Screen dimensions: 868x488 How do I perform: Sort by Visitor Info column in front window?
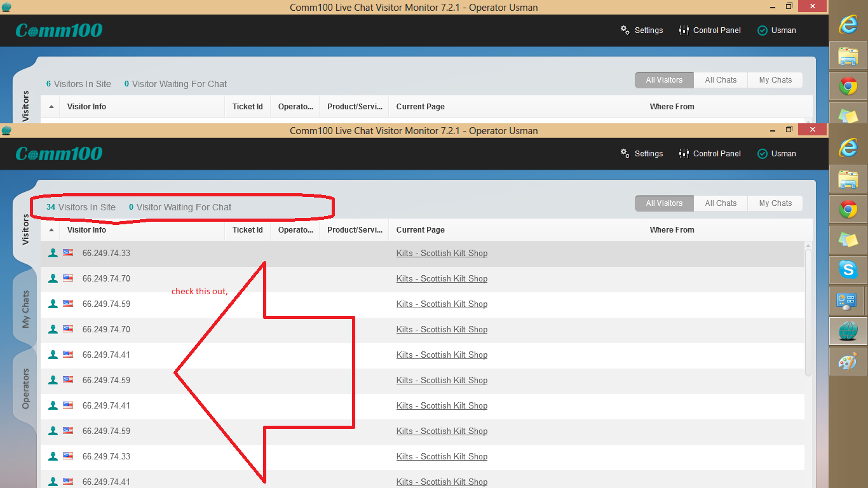(x=142, y=230)
